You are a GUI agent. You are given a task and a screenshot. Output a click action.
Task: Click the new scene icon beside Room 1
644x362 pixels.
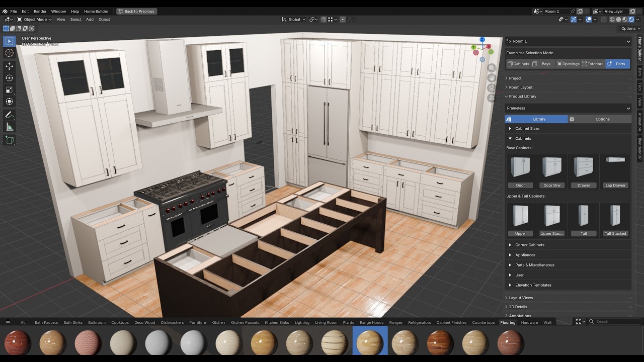[580, 11]
